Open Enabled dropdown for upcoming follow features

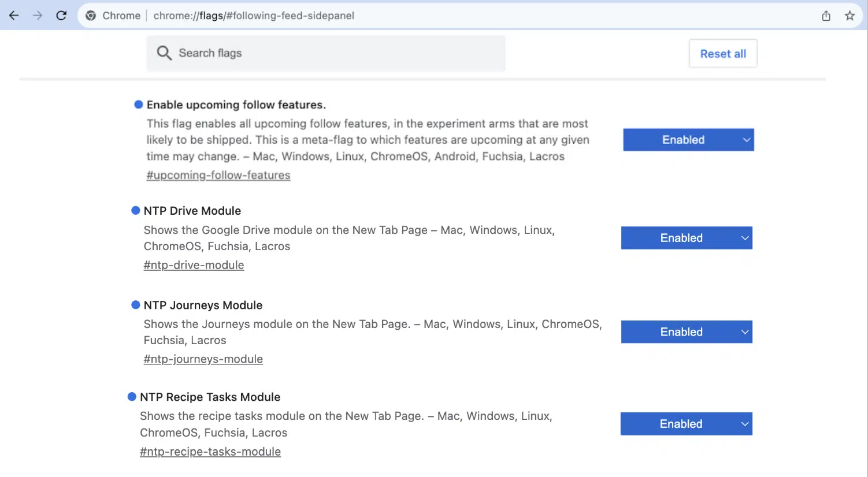(x=688, y=140)
